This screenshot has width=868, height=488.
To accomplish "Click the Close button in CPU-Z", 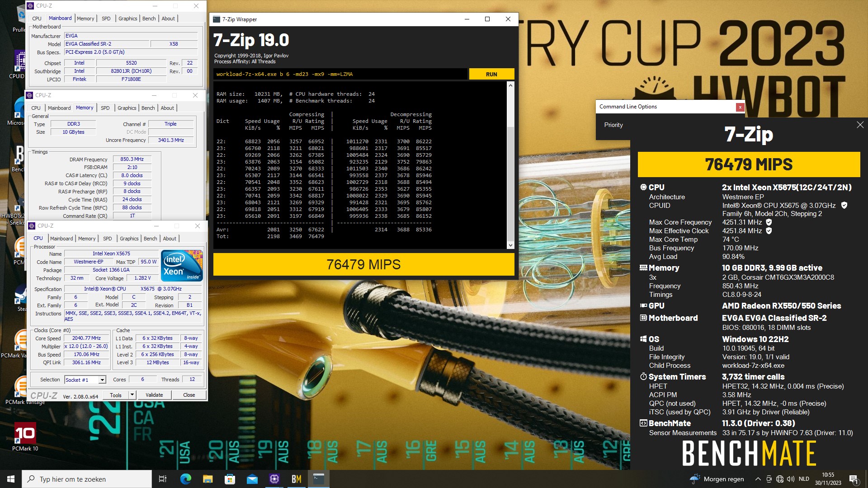I will [189, 395].
